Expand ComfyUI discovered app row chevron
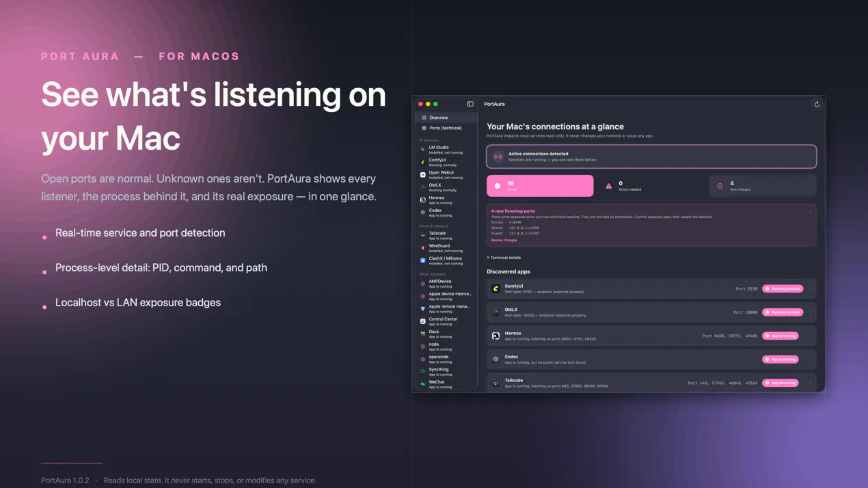Screen dimensions: 868x488 (811, 289)
